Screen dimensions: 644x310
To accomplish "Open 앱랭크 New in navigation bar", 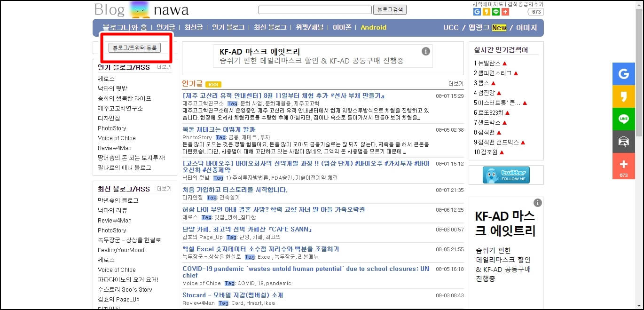I will pos(487,27).
